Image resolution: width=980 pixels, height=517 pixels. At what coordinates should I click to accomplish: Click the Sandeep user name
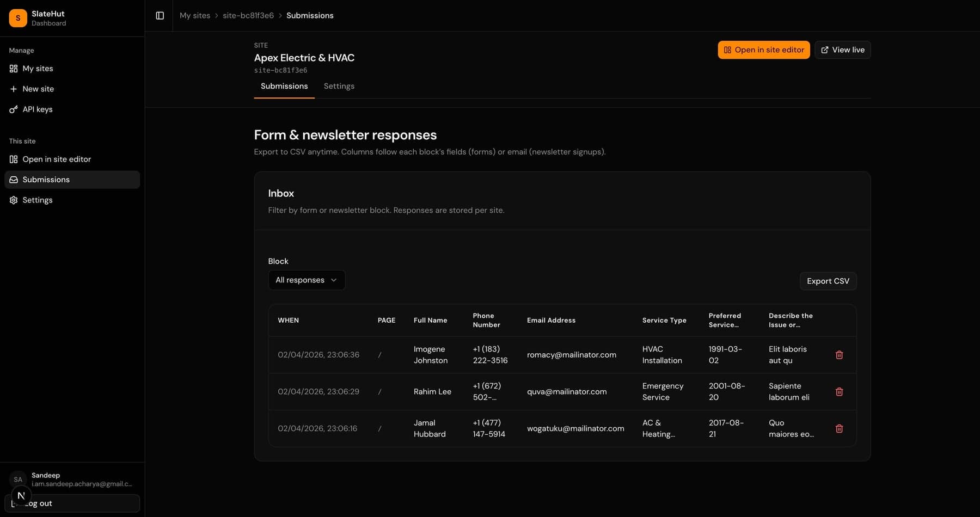(x=46, y=476)
